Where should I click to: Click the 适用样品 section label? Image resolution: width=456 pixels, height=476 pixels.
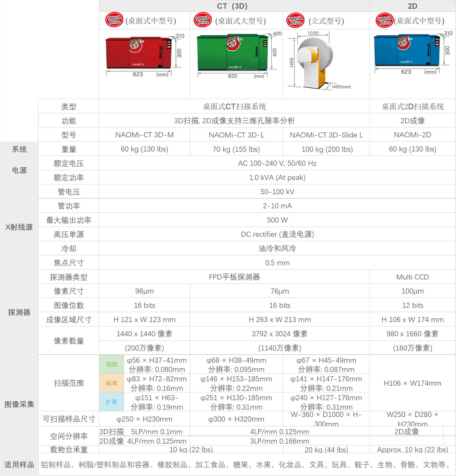pyautogui.click(x=19, y=465)
